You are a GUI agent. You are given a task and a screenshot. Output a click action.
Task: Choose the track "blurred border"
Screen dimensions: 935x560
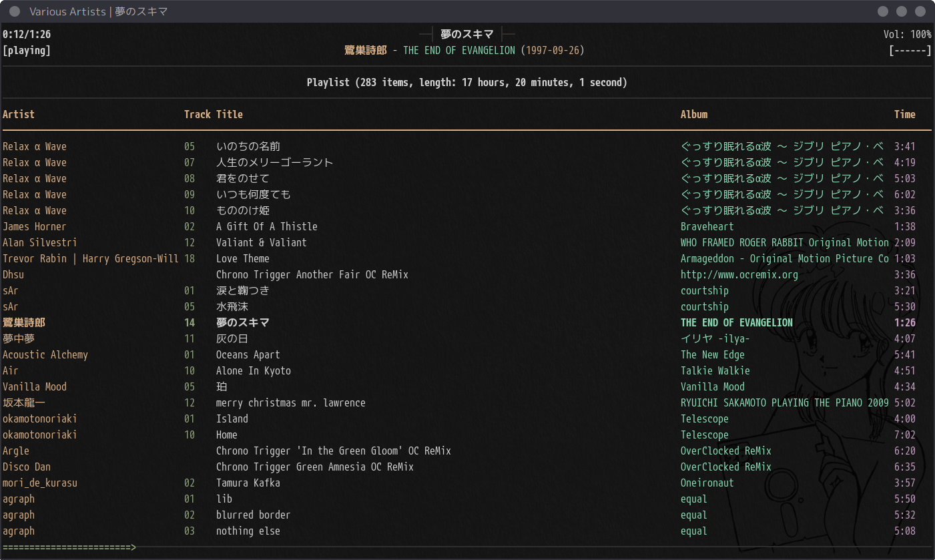coord(253,515)
